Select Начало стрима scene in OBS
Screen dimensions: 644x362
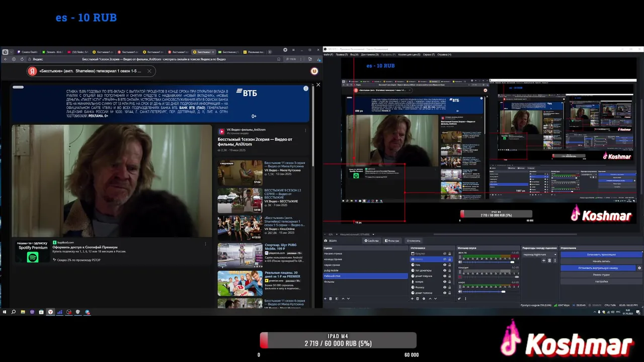(x=365, y=254)
